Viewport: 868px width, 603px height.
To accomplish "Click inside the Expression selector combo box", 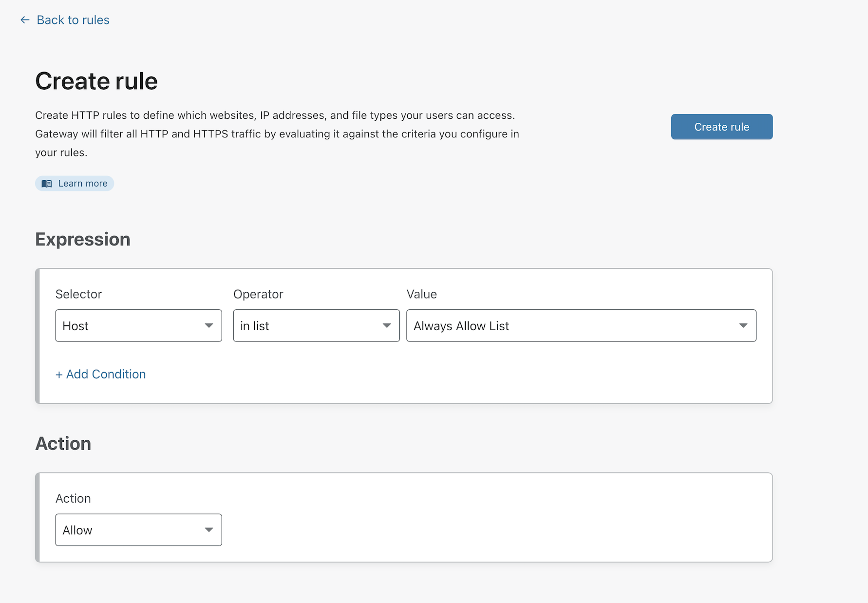I will coord(138,325).
